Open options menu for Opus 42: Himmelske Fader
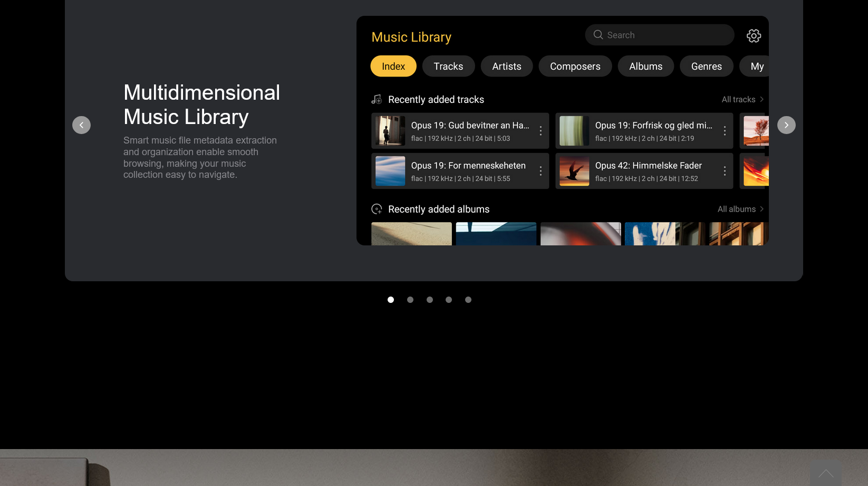 tap(725, 171)
